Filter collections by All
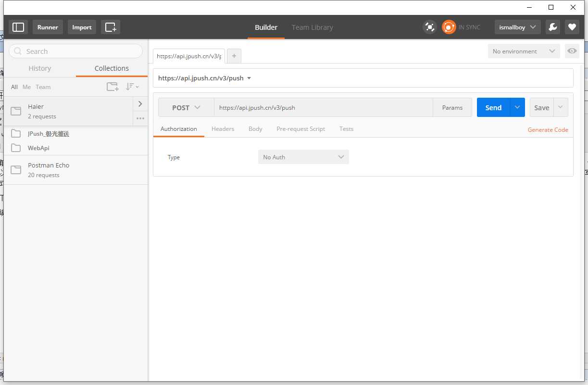 point(14,87)
